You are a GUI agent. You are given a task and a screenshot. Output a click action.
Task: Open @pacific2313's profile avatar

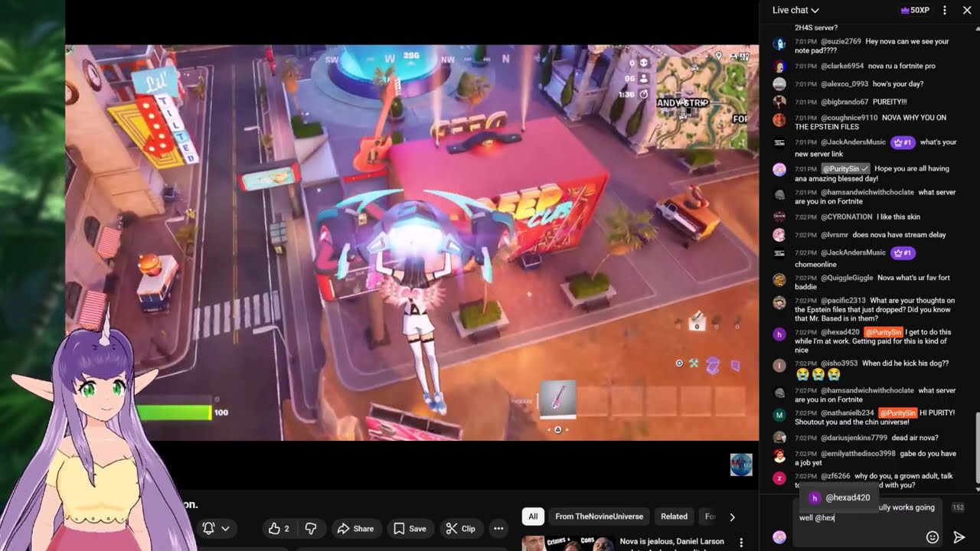click(x=779, y=303)
